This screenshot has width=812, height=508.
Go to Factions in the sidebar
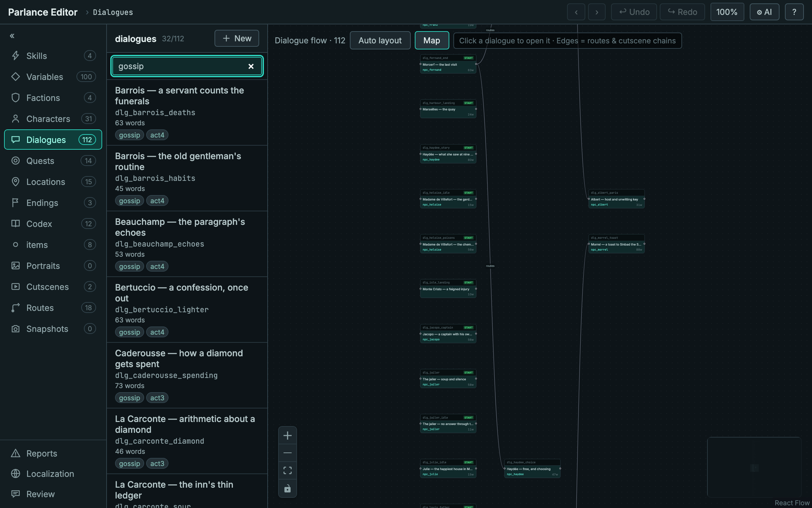(53, 98)
